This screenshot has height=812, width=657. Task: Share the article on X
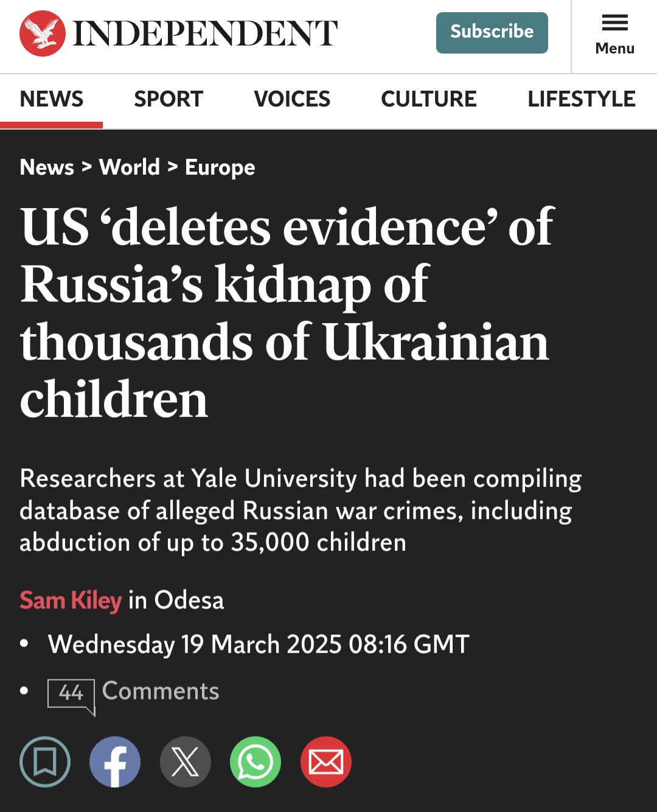(186, 761)
